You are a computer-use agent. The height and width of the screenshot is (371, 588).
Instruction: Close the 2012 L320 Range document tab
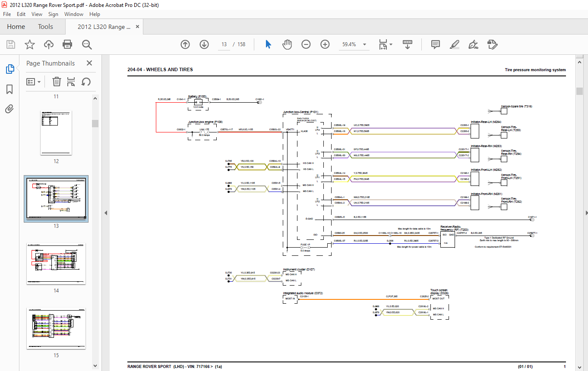(x=138, y=27)
